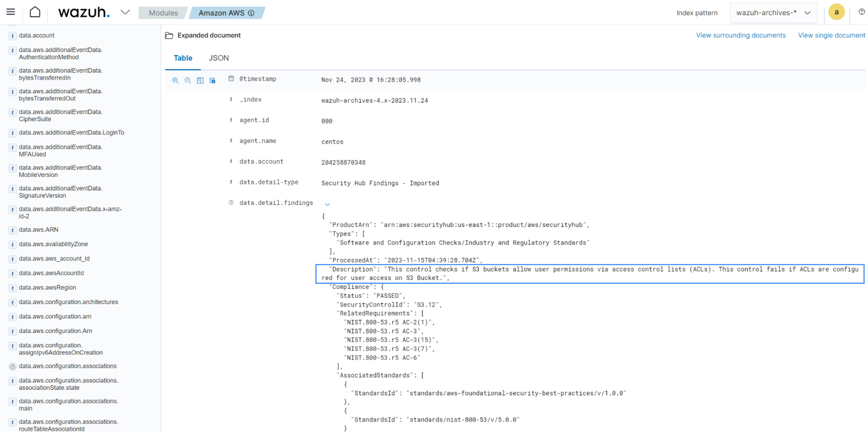
Task: Select data.aws.configuration.assignIpv6AddressOnCreation field
Action: [61, 349]
